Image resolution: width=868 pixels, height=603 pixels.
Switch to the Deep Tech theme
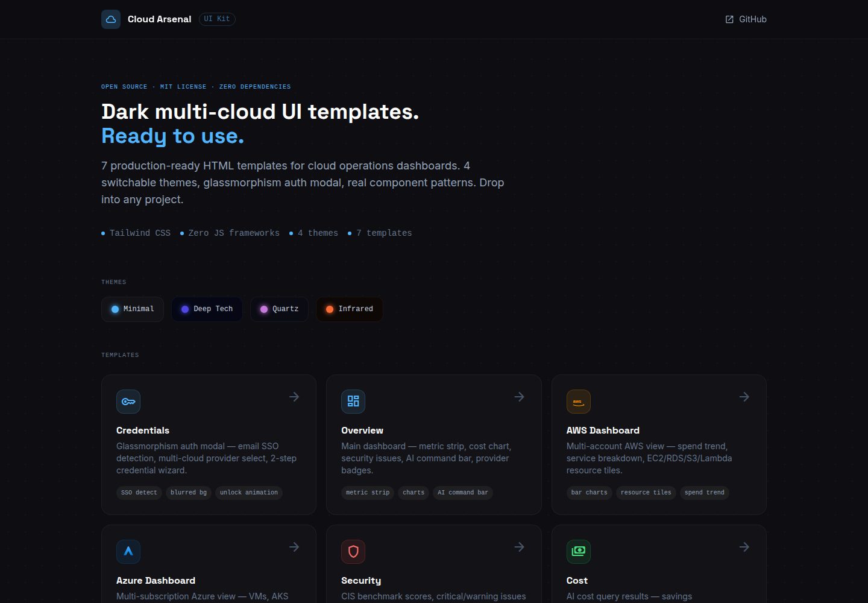(x=207, y=309)
